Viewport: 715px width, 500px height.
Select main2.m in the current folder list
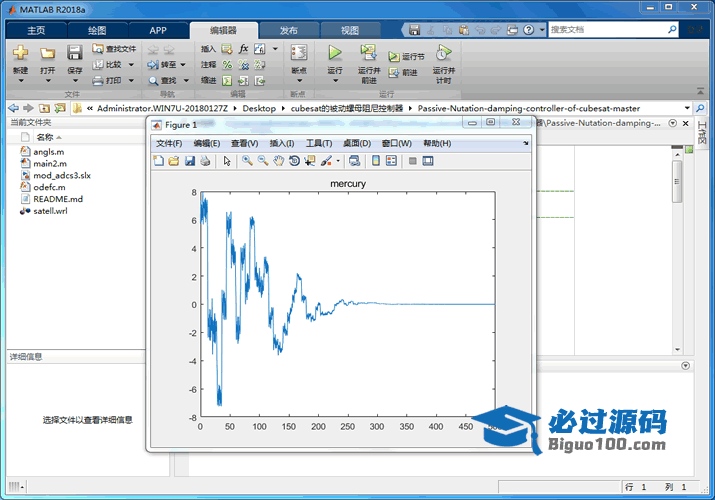[x=49, y=163]
